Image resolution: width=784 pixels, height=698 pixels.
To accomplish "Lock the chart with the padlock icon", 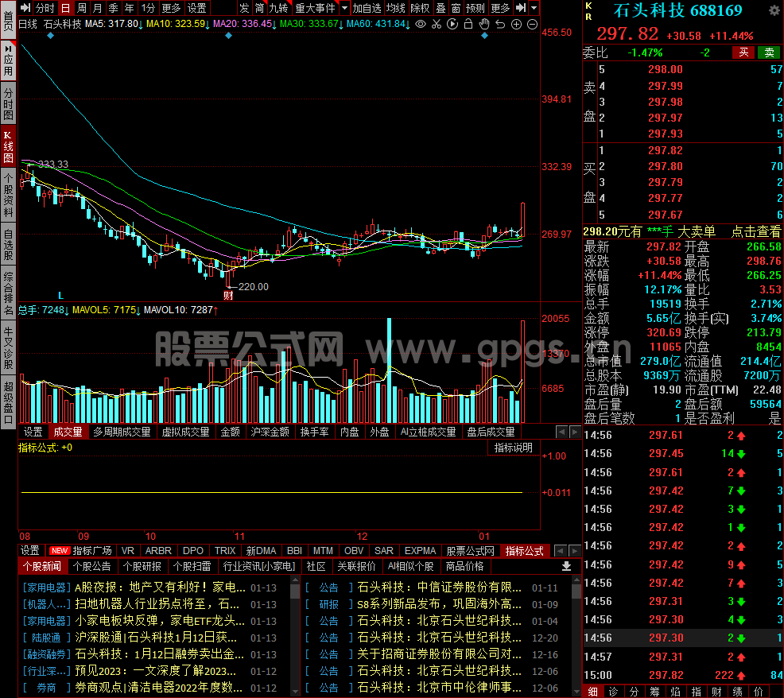I will [468, 24].
